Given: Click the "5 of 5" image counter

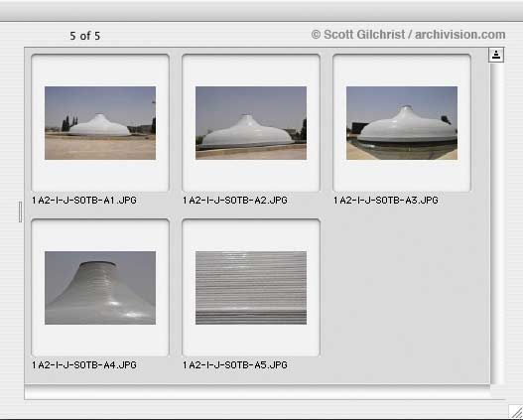Looking at the screenshot, I should tap(84, 36).
